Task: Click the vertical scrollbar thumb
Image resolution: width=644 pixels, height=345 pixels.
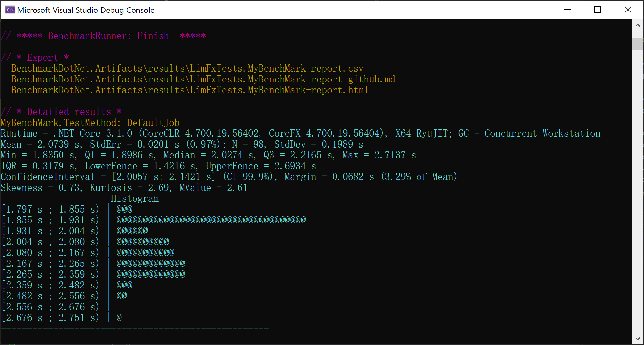Action: tap(638, 44)
